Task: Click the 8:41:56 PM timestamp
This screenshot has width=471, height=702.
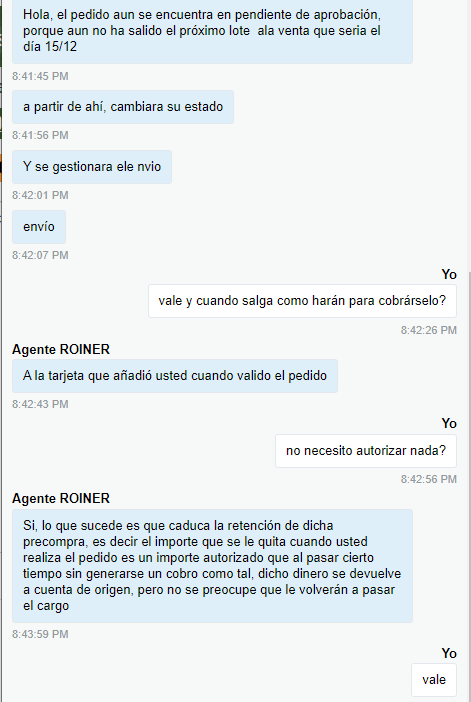Action: coord(40,135)
